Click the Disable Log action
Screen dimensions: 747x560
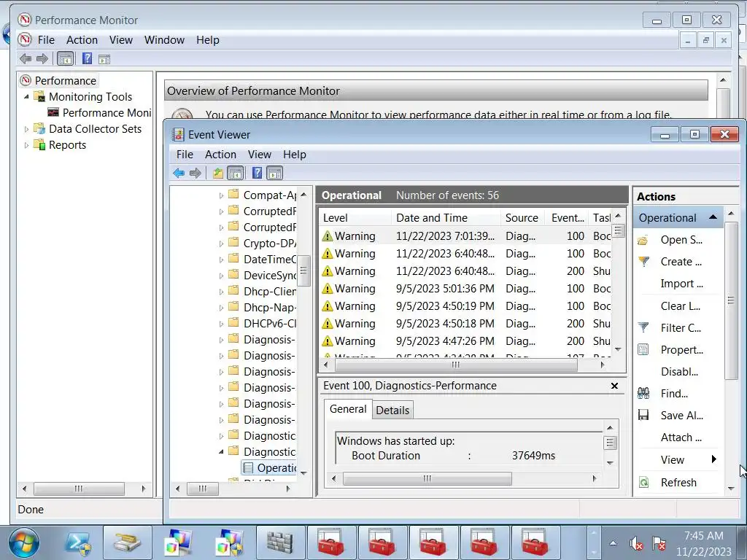(x=679, y=371)
